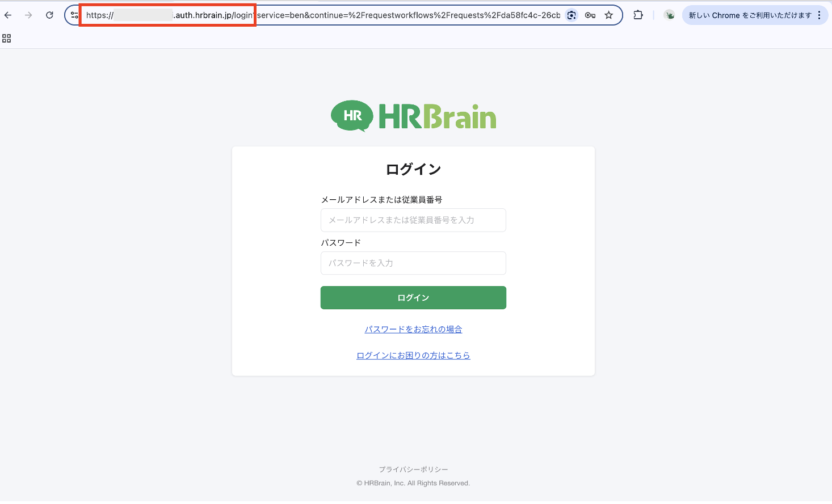Reload the HRBrain login page
The height and width of the screenshot is (504, 832).
point(49,15)
